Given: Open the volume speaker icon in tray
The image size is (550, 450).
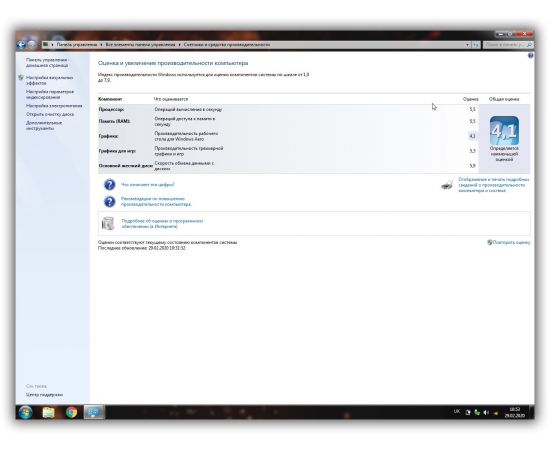Looking at the screenshot, I should pyautogui.click(x=486, y=412).
